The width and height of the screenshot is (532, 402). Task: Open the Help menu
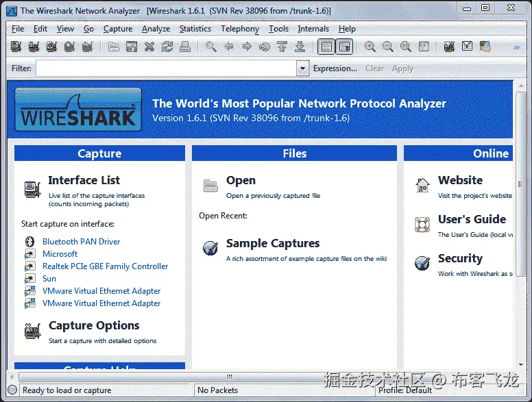(x=347, y=29)
